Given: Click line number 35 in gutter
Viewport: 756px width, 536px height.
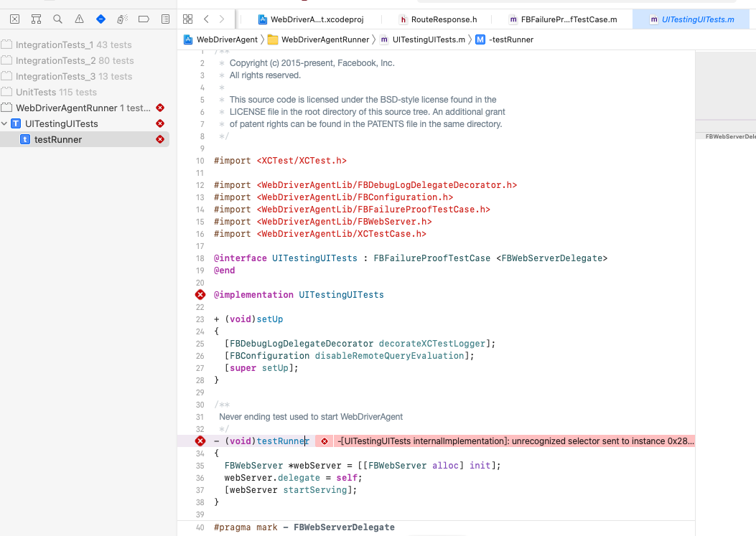Looking at the screenshot, I should tap(200, 466).
